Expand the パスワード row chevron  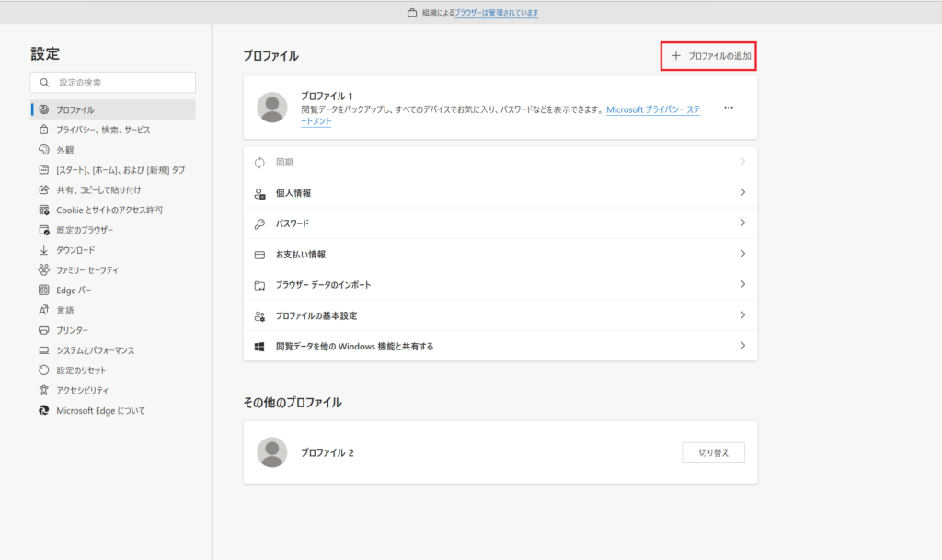[x=742, y=223]
